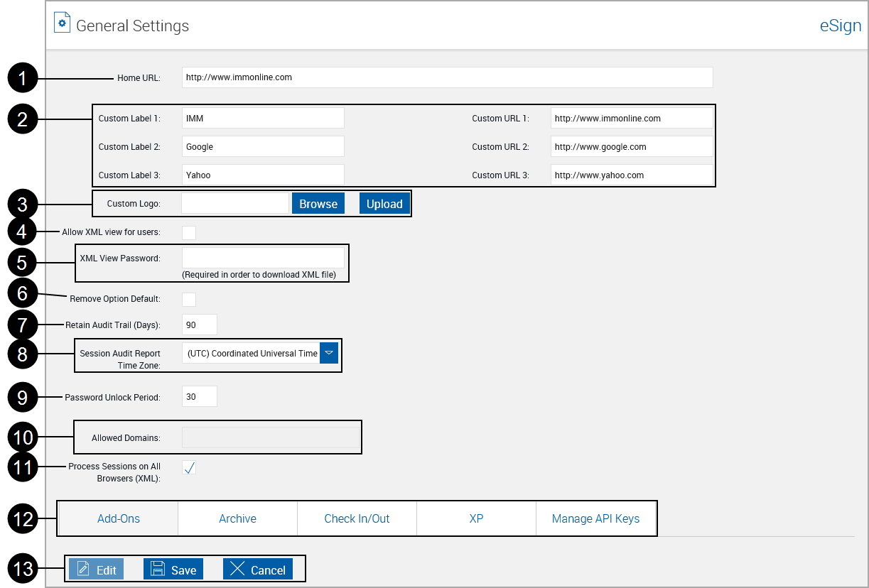Click the Custom URL 2 field
Image resolution: width=869 pixels, height=588 pixels.
click(632, 146)
